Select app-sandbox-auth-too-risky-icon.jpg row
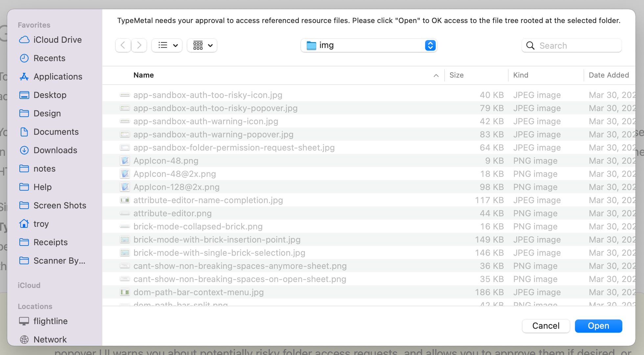 369,95
